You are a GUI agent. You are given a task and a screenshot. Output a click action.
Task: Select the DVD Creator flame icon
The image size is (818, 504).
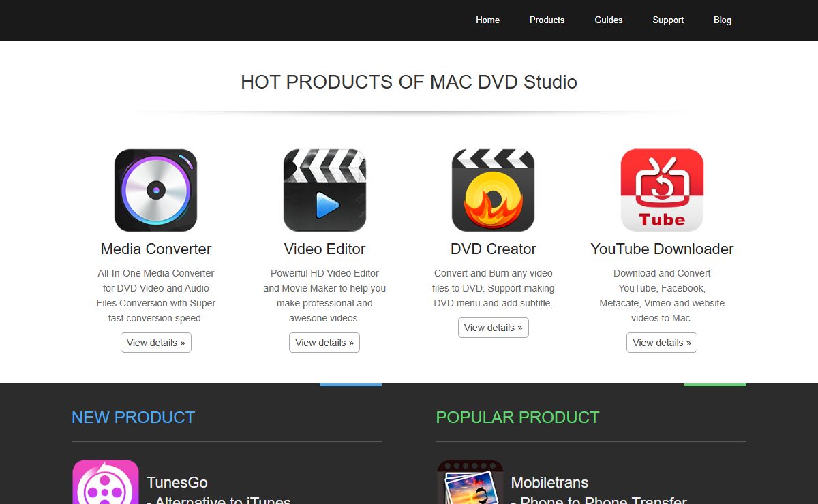coord(493,190)
